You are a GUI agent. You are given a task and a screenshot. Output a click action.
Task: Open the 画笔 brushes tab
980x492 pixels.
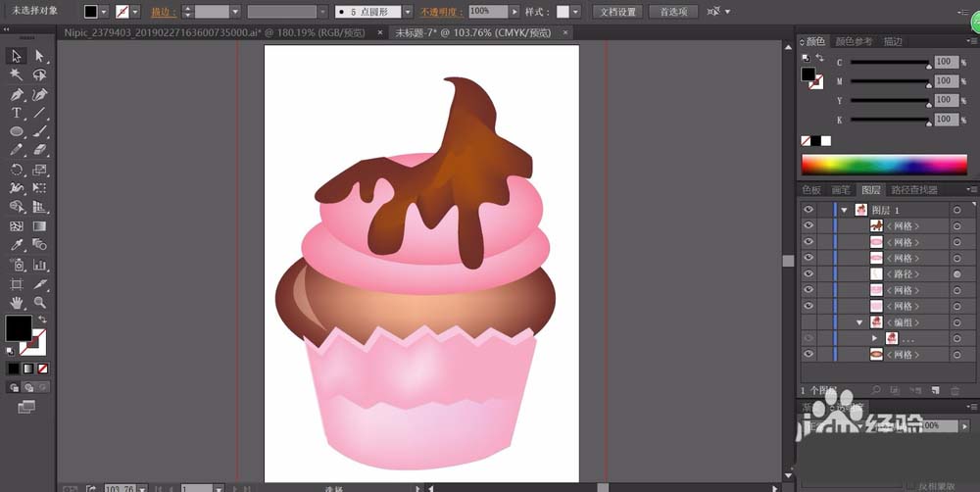pyautogui.click(x=841, y=190)
